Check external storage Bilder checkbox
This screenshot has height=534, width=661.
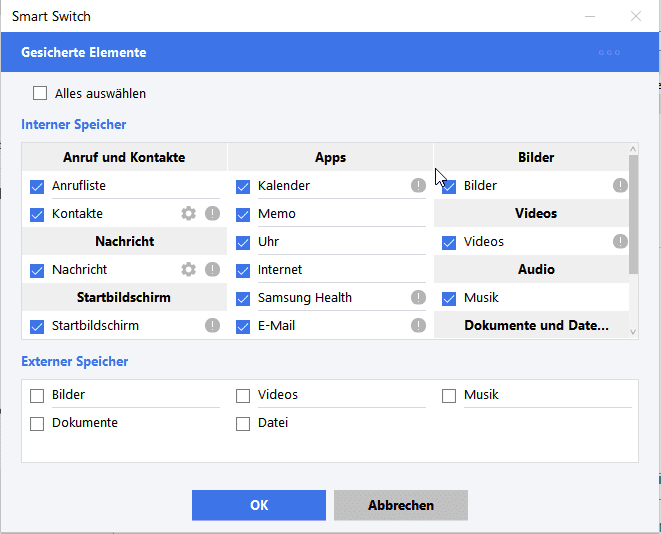(37, 396)
